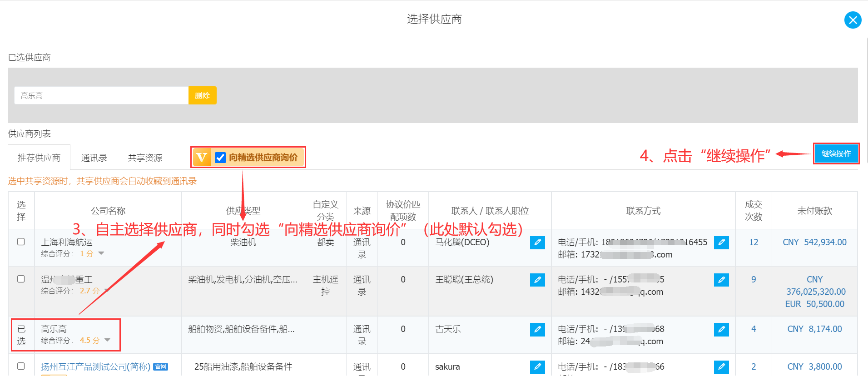Click the 协议价匹配项数 column header
Screen dimensions: 868x391
tap(403, 211)
